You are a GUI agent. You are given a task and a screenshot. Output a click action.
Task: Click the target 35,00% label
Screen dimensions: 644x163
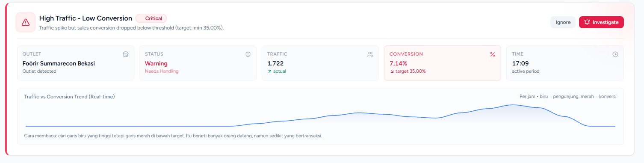(x=411, y=71)
